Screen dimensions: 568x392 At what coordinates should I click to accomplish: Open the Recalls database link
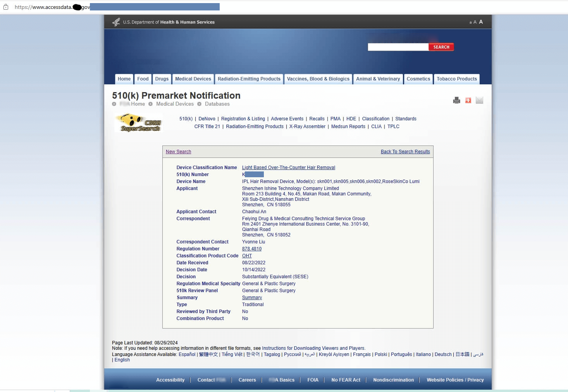pos(317,119)
